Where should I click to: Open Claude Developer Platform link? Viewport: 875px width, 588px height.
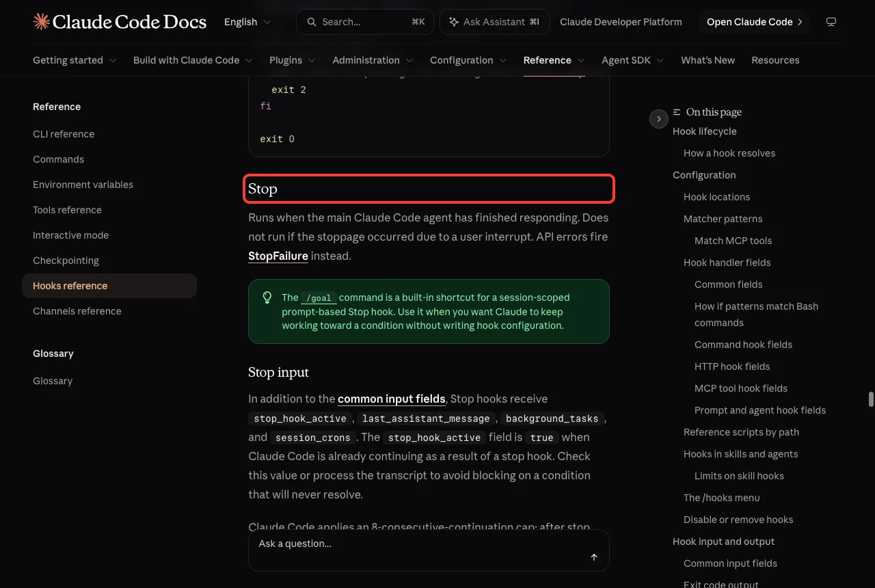[621, 22]
